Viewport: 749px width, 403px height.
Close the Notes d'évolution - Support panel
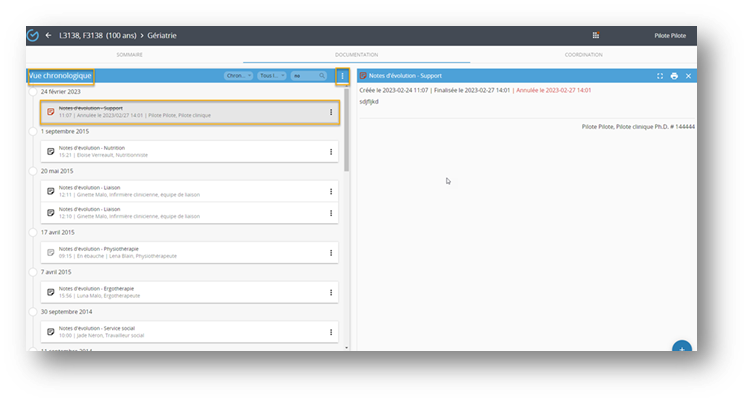point(689,76)
